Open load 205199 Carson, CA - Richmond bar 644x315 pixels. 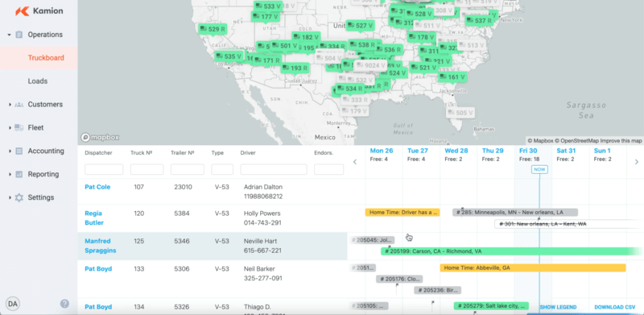511,251
